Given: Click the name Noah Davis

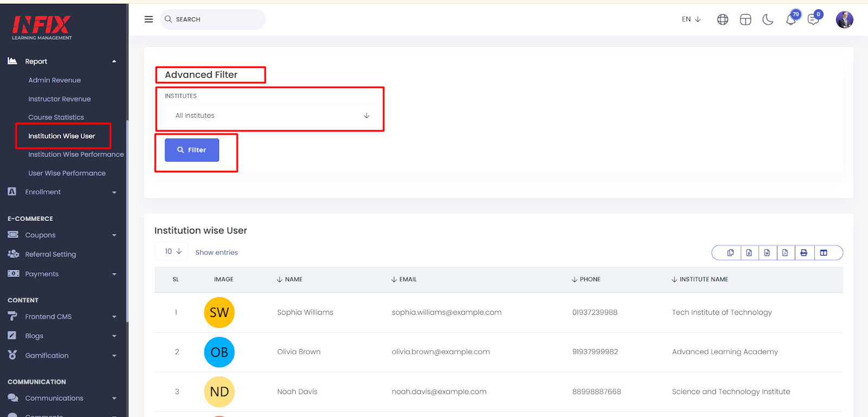Looking at the screenshot, I should (x=297, y=391).
